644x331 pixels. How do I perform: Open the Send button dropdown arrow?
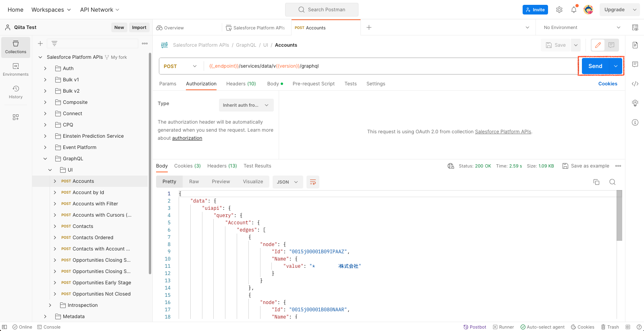click(616, 66)
